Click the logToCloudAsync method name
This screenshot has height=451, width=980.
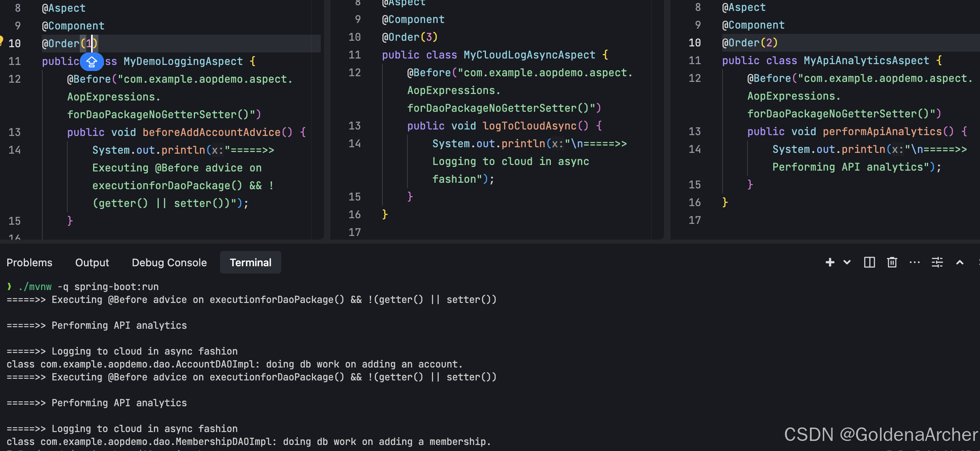pyautogui.click(x=529, y=126)
